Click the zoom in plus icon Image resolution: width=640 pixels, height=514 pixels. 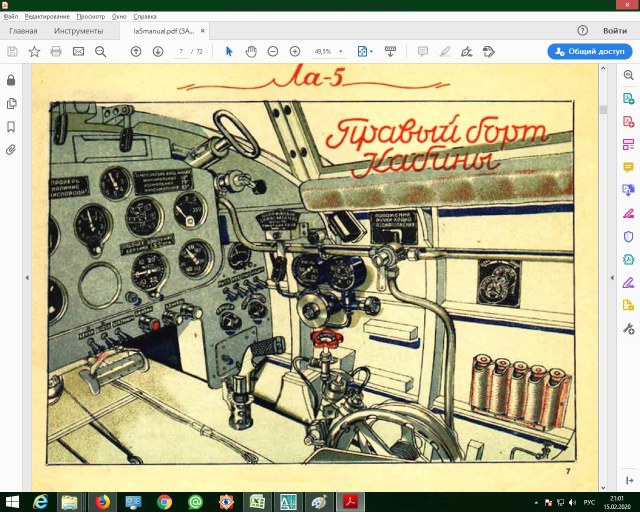(295, 51)
